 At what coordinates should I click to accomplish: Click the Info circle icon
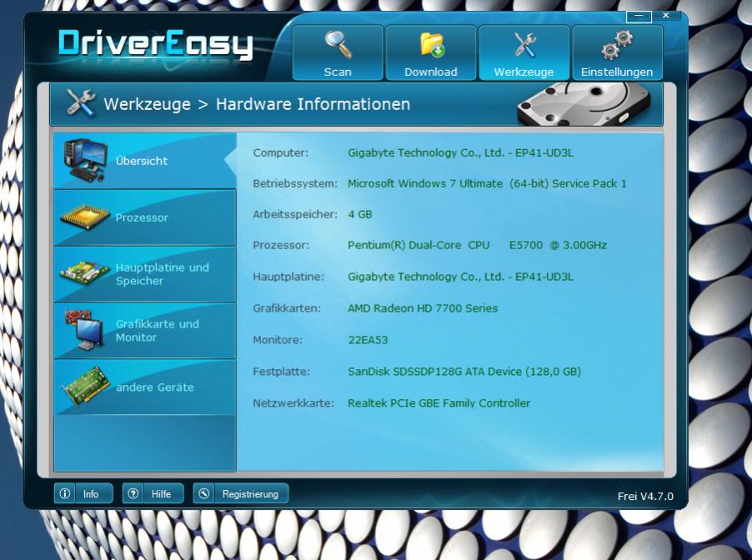[65, 493]
